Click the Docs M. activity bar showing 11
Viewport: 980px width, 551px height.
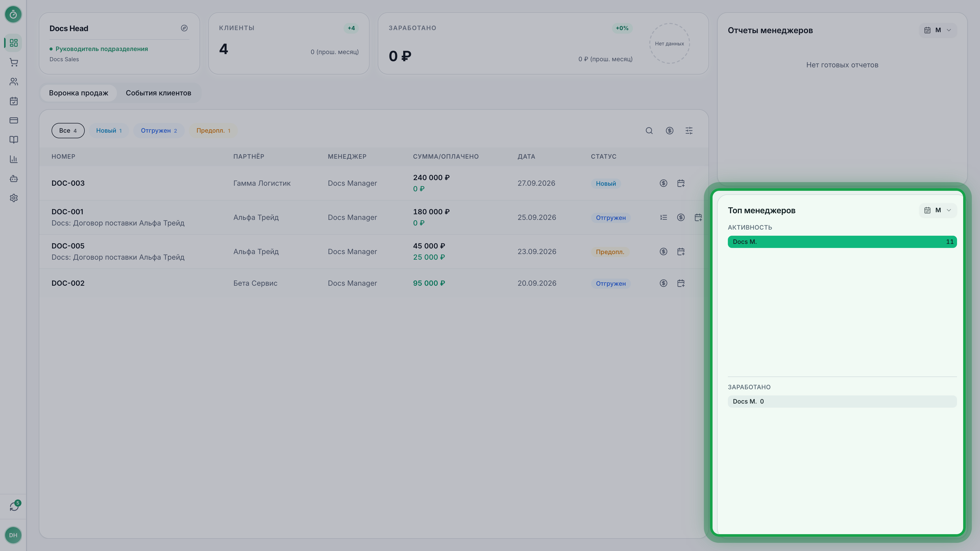click(842, 242)
